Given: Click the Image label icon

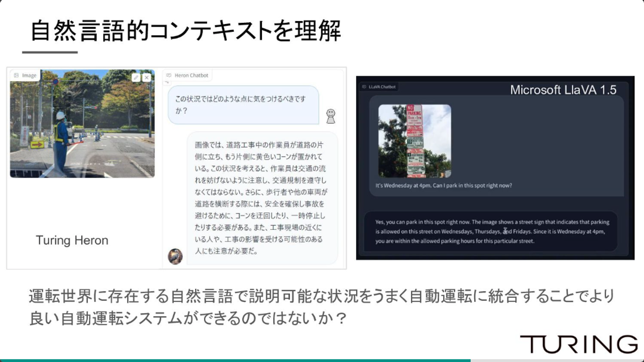Looking at the screenshot, I should (x=16, y=75).
